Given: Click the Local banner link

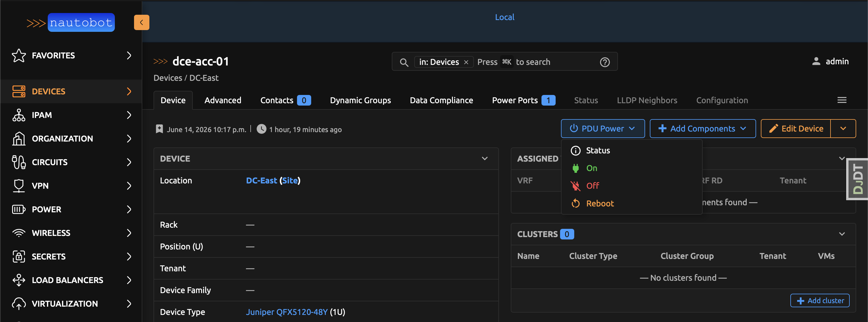Looking at the screenshot, I should click(505, 17).
